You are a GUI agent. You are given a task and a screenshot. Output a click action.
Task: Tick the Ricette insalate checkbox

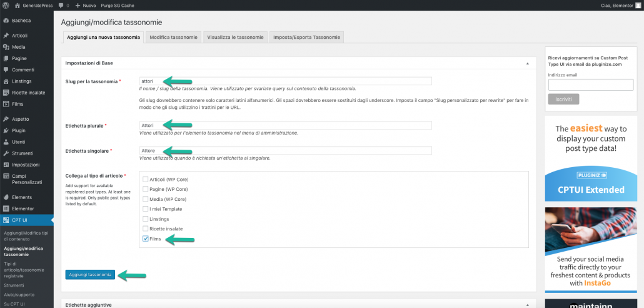(x=146, y=228)
